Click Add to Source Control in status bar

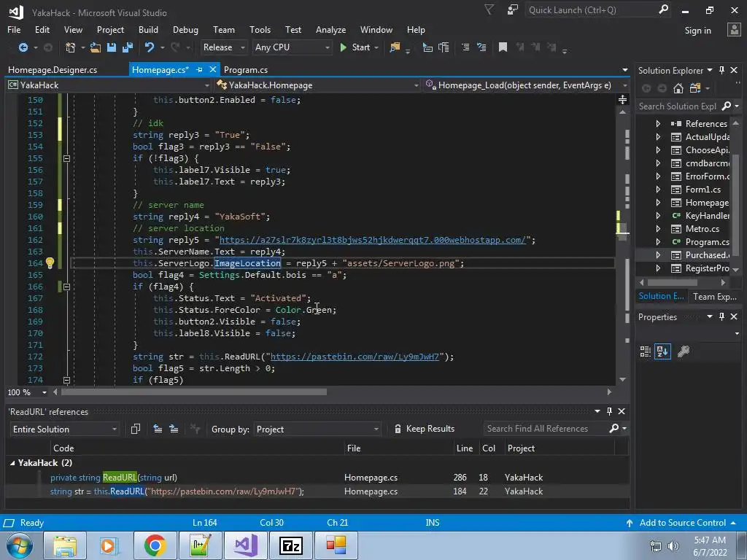tap(682, 523)
